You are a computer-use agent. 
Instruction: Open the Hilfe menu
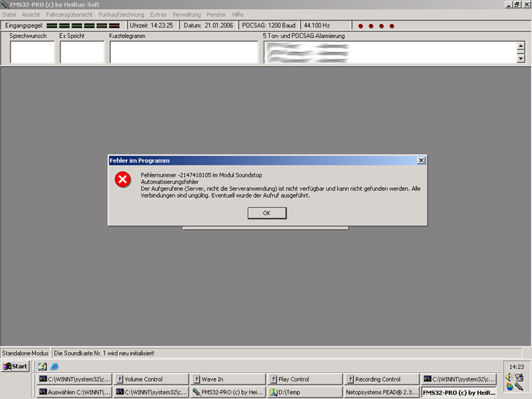[238, 15]
